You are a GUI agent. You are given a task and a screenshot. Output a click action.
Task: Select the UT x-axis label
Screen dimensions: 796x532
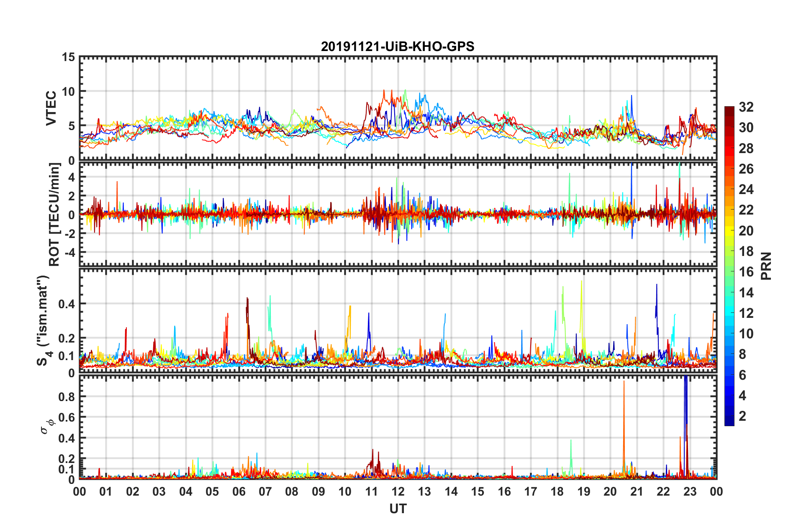(398, 509)
